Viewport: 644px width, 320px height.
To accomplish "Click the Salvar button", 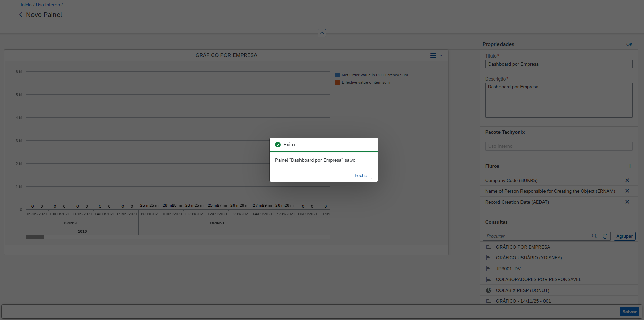I will click(629, 312).
